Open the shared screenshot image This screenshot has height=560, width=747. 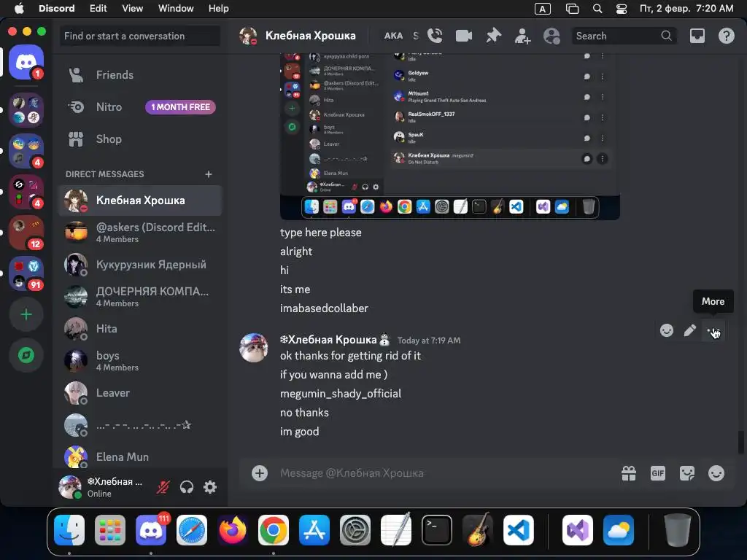point(449,136)
